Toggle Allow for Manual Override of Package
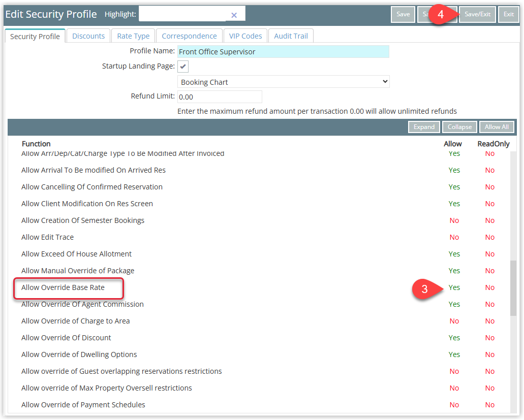Screen dimensions: 524x420 point(454,271)
